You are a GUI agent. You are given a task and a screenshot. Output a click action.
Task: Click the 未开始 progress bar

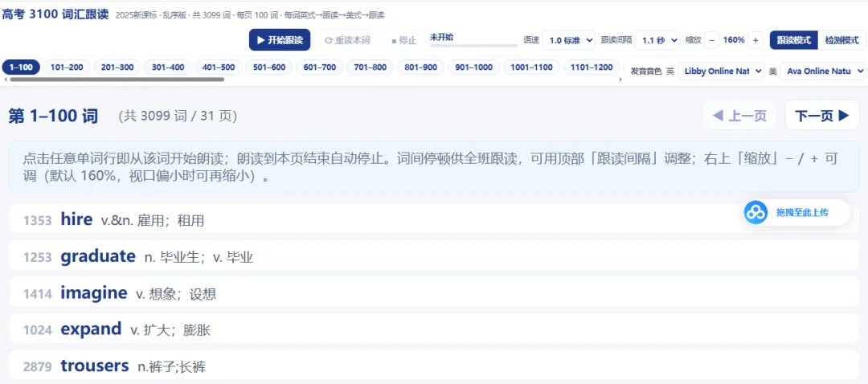[x=473, y=45]
